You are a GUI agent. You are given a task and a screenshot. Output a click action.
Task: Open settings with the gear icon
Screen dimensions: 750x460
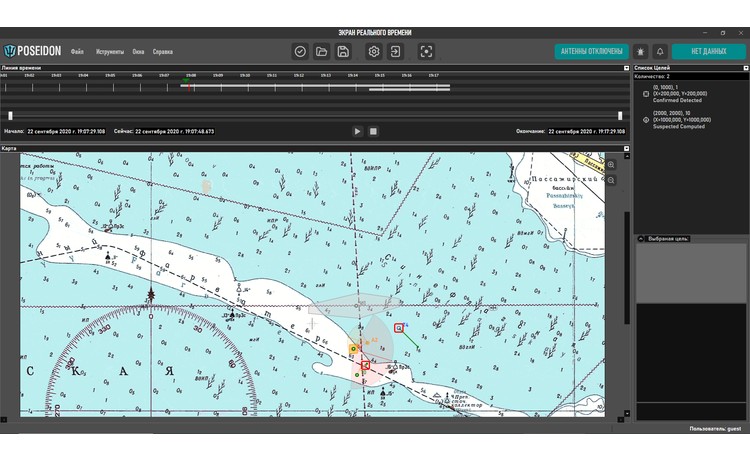tap(374, 51)
